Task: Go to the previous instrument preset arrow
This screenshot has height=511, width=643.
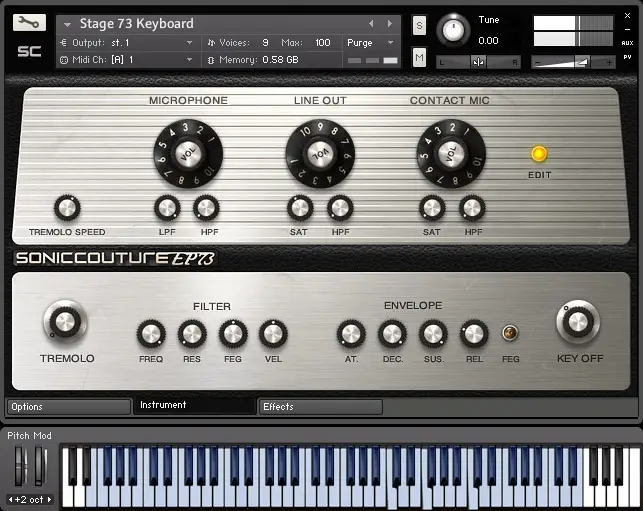Action: tap(371, 24)
